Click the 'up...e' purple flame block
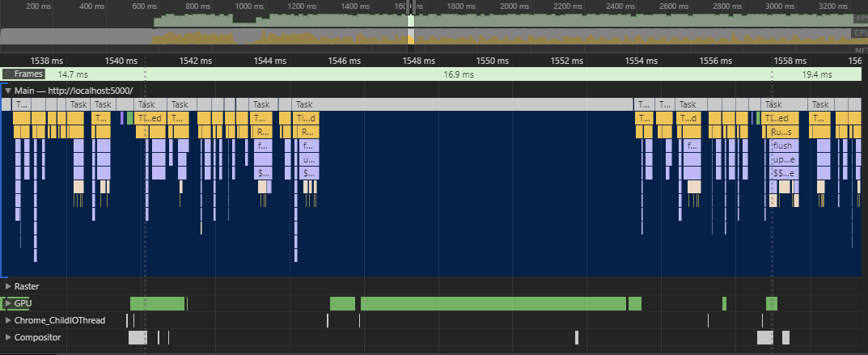The width and height of the screenshot is (868, 355). [782, 159]
